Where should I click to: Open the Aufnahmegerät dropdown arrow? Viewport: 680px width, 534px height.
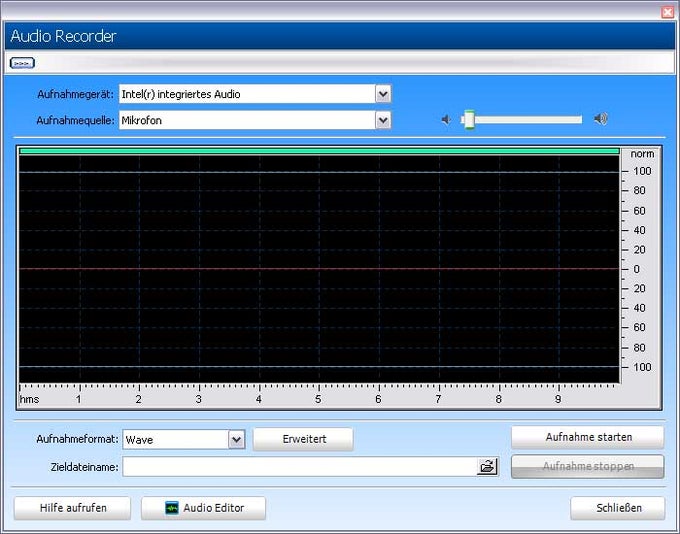383,94
